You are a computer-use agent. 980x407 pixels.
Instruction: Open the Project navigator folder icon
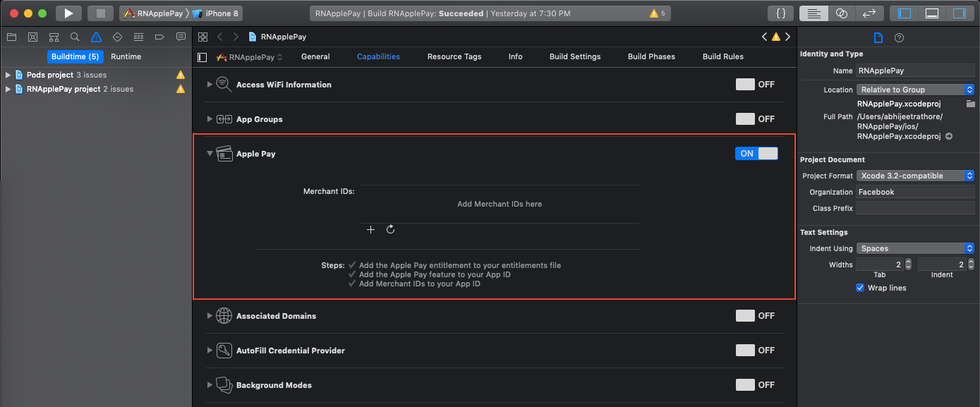point(11,37)
